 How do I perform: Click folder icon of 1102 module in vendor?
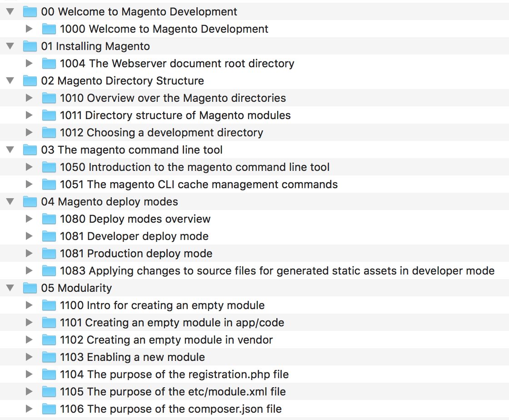49,340
